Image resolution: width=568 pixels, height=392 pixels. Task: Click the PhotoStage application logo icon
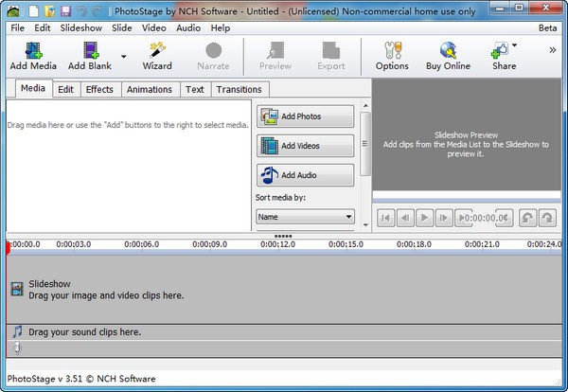click(x=13, y=11)
